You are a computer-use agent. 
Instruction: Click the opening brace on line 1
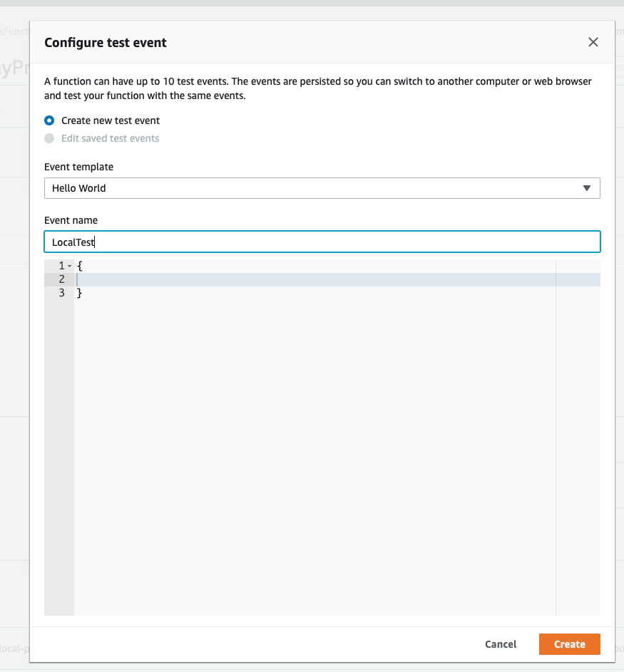[80, 266]
